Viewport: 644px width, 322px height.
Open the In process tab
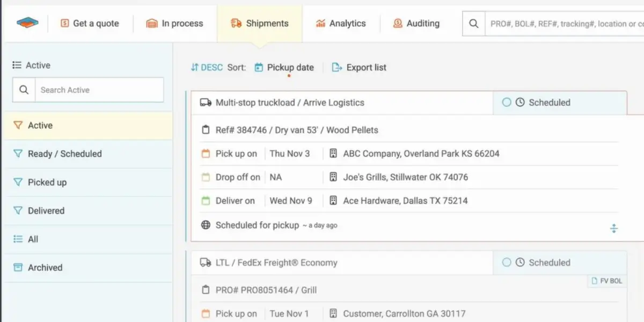tap(175, 24)
